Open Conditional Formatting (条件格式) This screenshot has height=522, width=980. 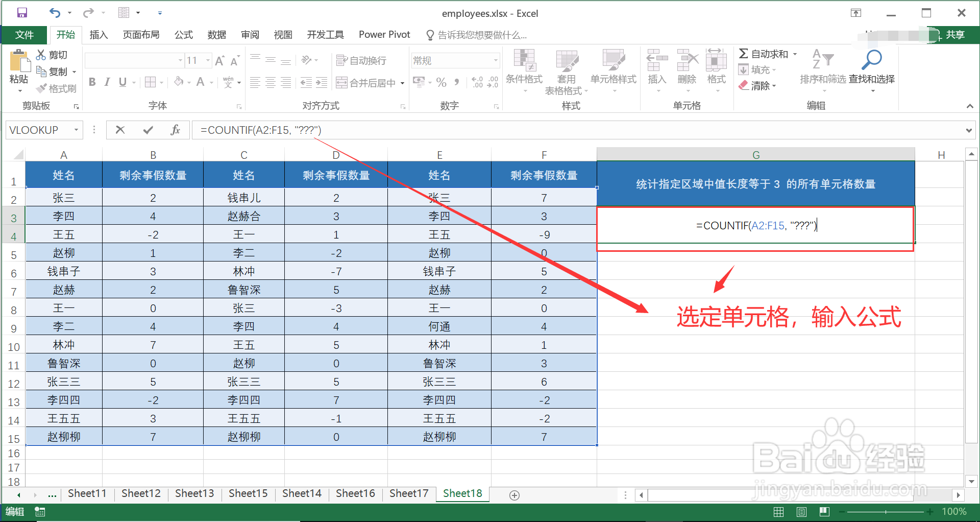tap(524, 72)
